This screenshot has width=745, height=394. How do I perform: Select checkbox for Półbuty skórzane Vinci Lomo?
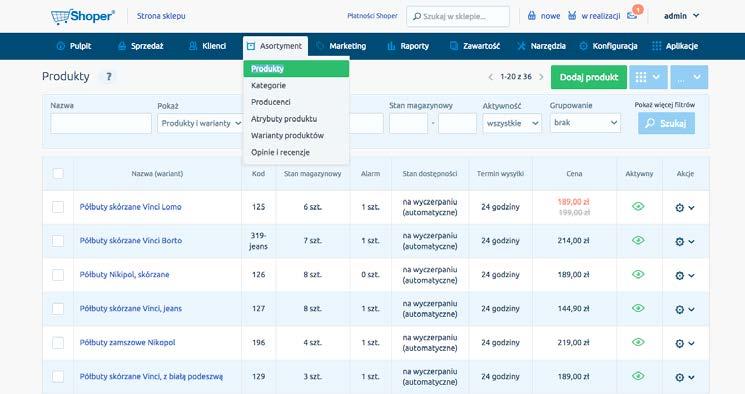tap(58, 207)
